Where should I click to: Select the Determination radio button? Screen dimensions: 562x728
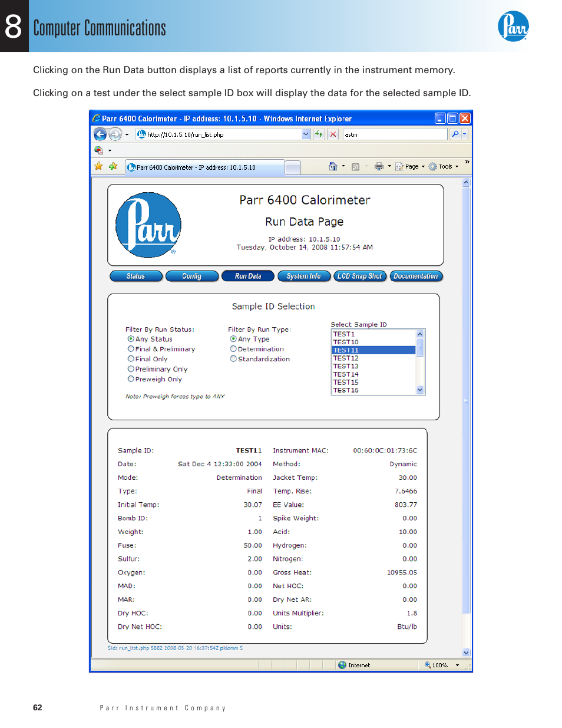pyautogui.click(x=233, y=349)
